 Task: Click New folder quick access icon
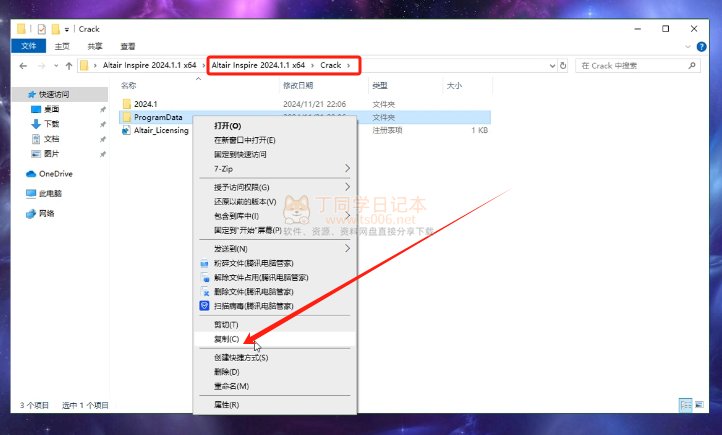(56, 29)
